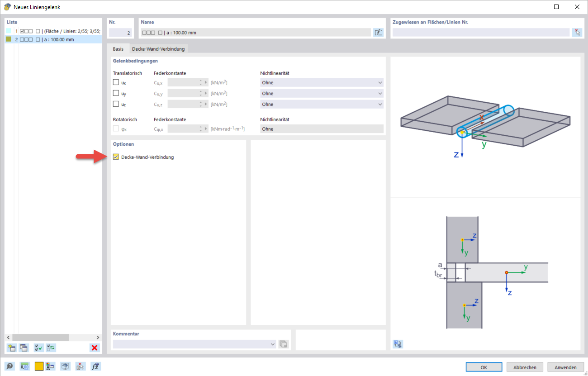
Task: Click the Zugewiesen an Flächen/Linien Nr. field
Action: 481,33
